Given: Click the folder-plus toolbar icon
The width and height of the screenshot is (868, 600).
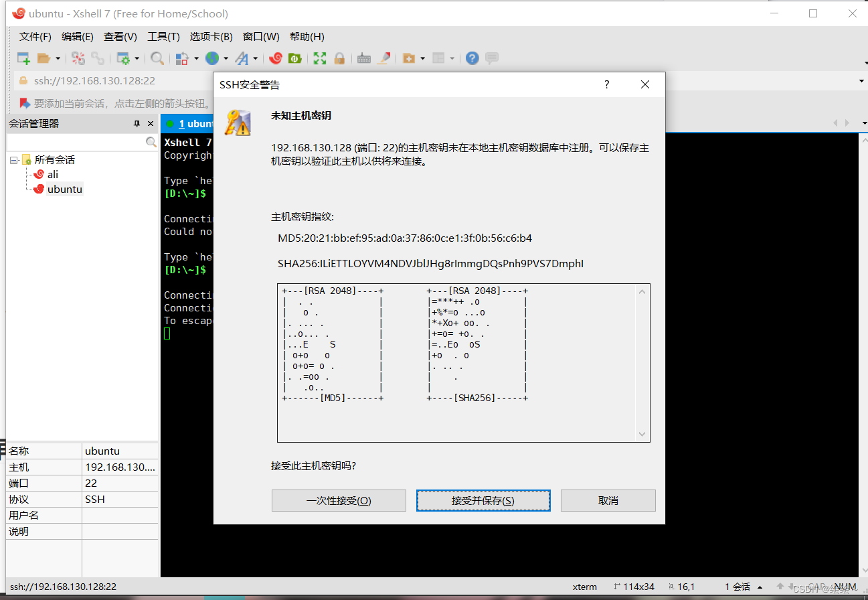Looking at the screenshot, I should point(409,58).
